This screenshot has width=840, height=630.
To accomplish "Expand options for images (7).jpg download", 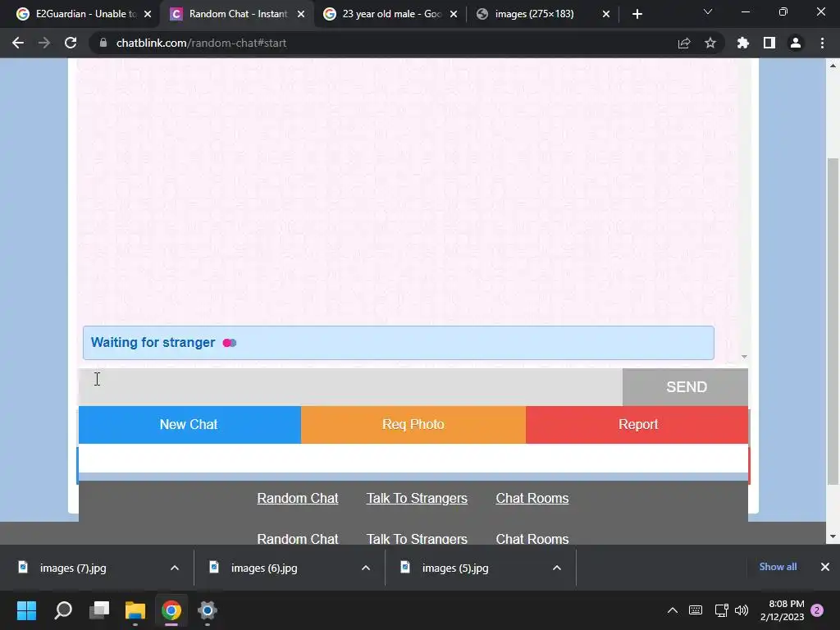I will coord(175,568).
